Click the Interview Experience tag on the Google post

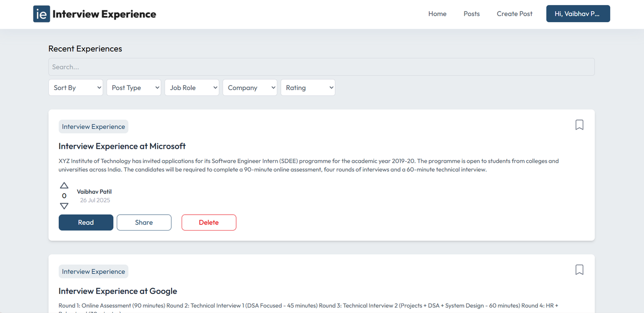click(94, 272)
